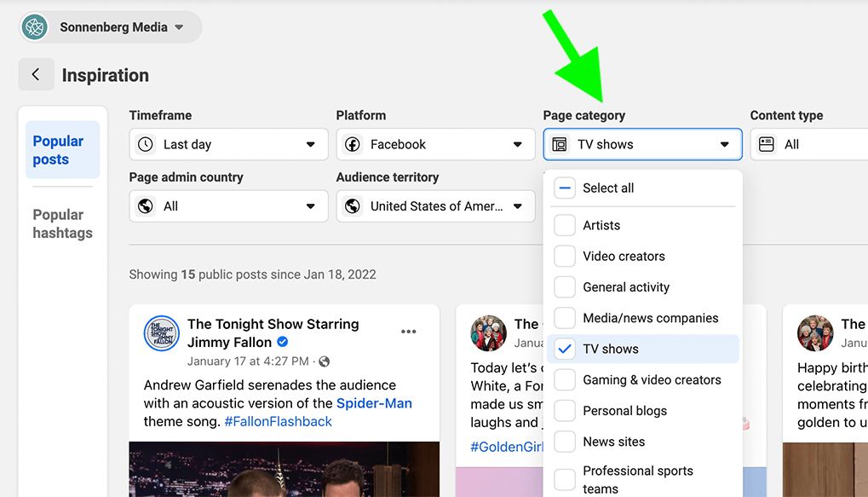
Task: Check the Artists category checkbox
Action: coord(565,226)
